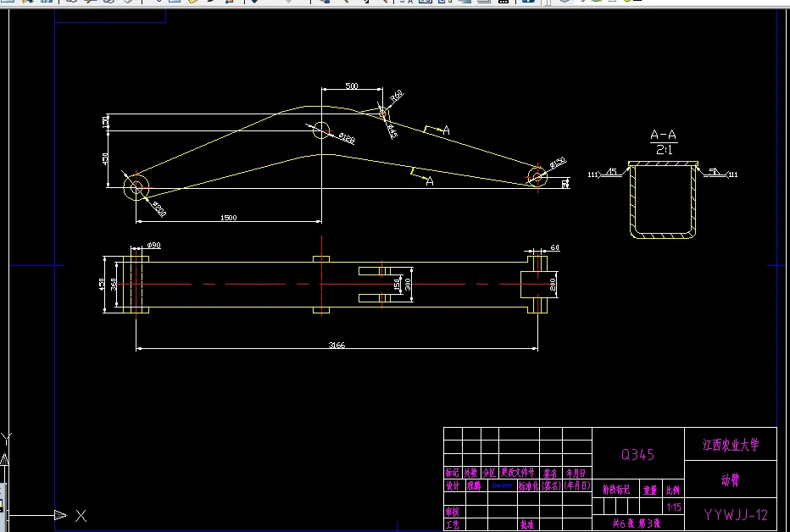
Task: Click the designer name 程鹏
Action: coord(474,485)
